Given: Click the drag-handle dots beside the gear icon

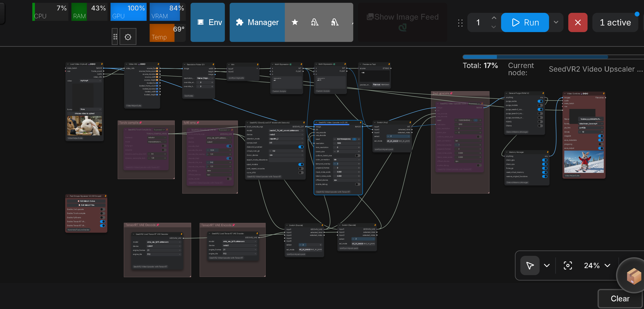Looking at the screenshot, I should [115, 37].
